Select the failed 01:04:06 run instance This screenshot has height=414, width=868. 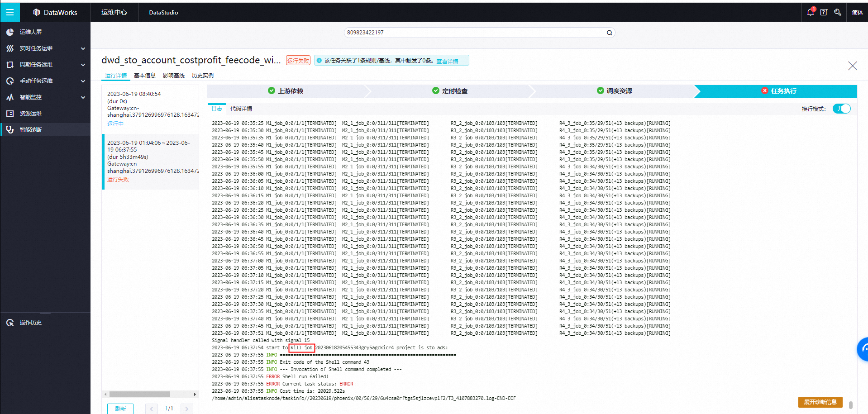[x=150, y=162]
